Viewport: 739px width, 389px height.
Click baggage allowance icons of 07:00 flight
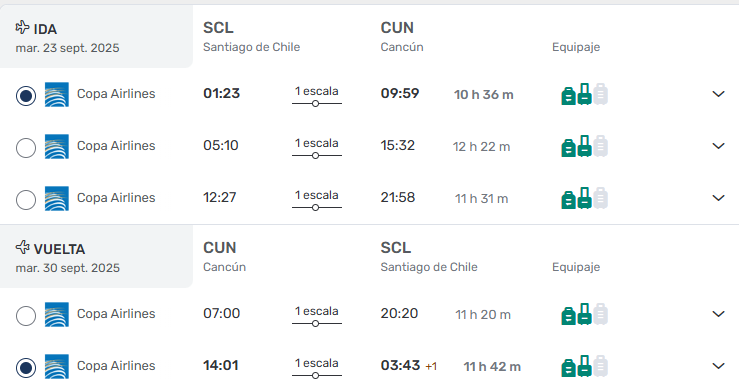584,314
